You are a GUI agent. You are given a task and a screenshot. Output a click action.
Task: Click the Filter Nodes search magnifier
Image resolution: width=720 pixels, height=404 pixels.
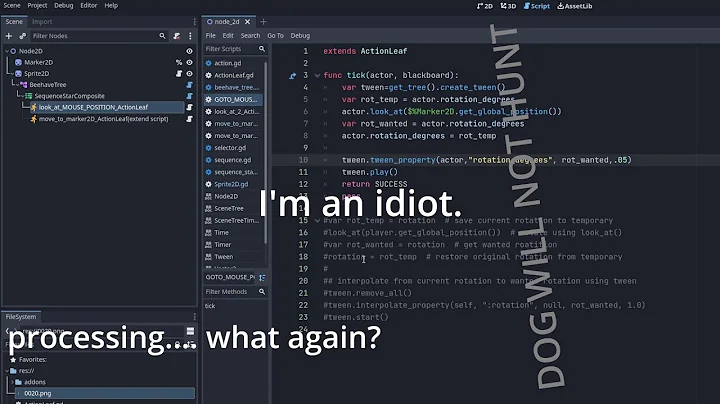tap(162, 36)
